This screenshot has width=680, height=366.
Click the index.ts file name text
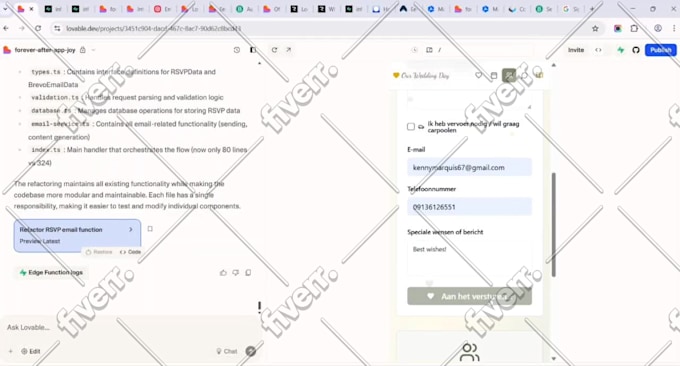pyautogui.click(x=46, y=150)
